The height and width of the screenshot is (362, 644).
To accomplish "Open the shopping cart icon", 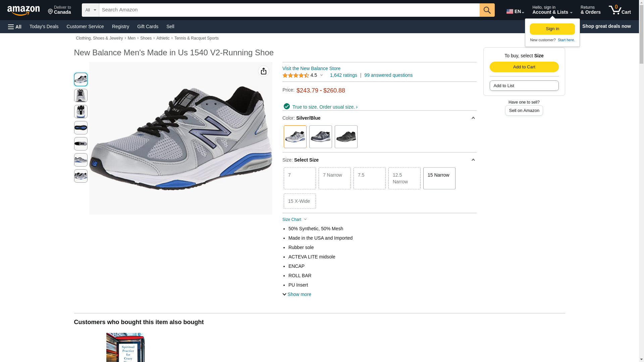I will 620,10.
